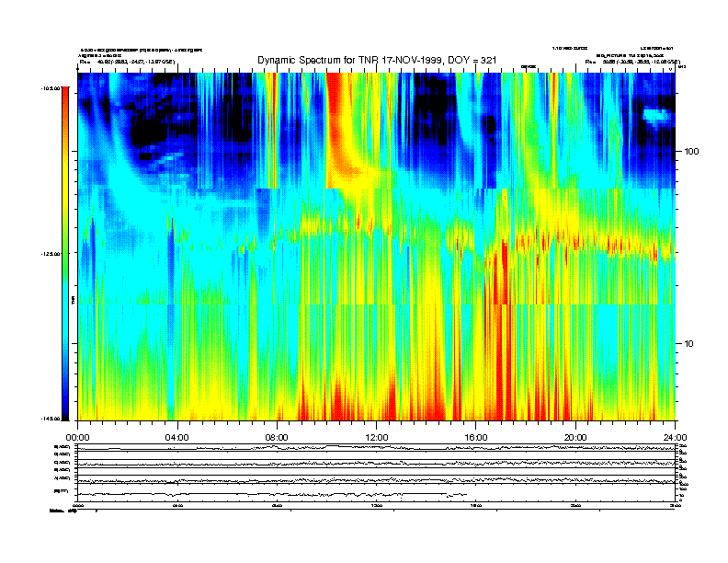Click the -145.00 color scale label
This screenshot has width=728, height=563.
point(51,419)
